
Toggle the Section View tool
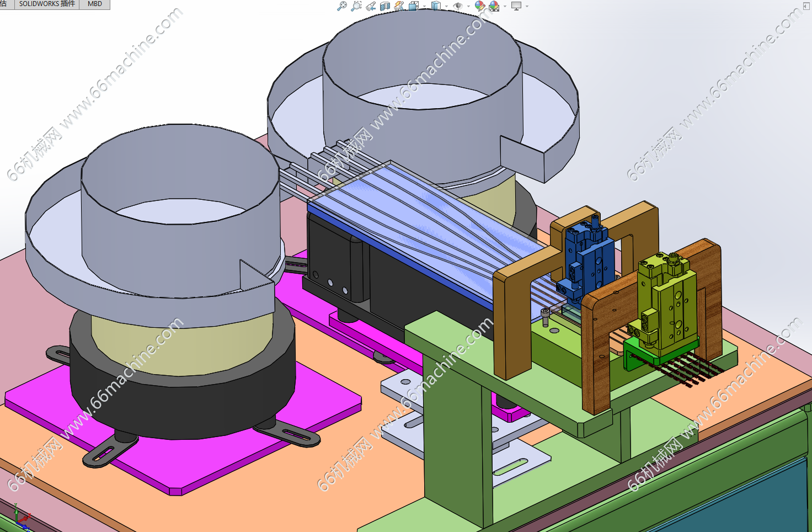tap(385, 6)
